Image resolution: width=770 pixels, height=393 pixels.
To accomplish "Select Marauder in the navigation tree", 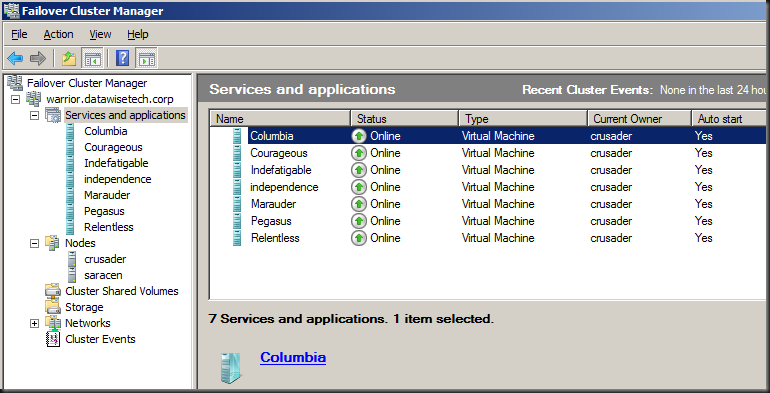I will pos(107,195).
